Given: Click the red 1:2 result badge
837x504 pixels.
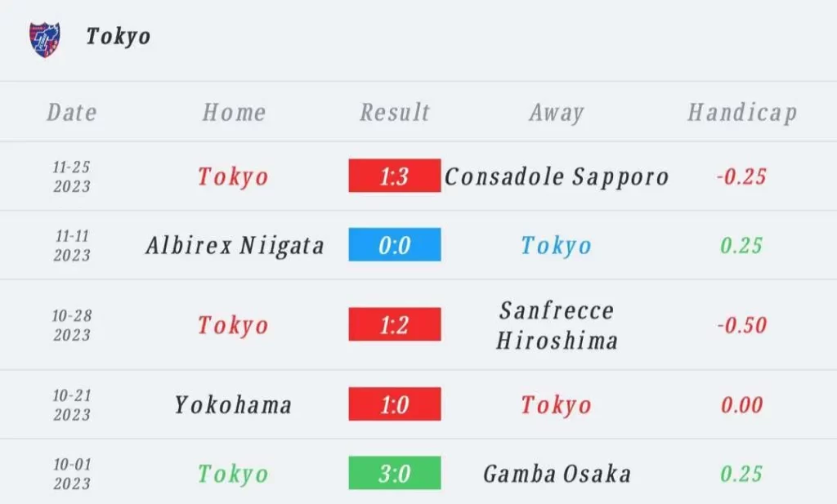Looking at the screenshot, I should pos(395,324).
